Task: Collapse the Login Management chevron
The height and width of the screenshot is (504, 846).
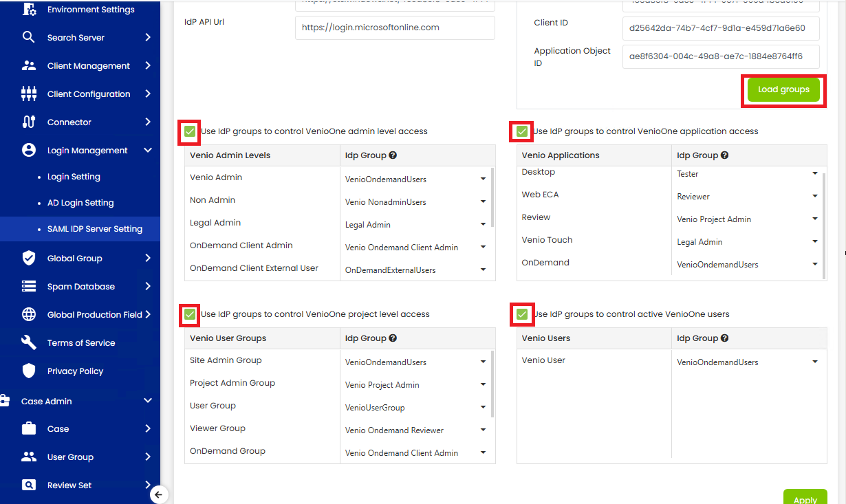Action: coord(148,150)
